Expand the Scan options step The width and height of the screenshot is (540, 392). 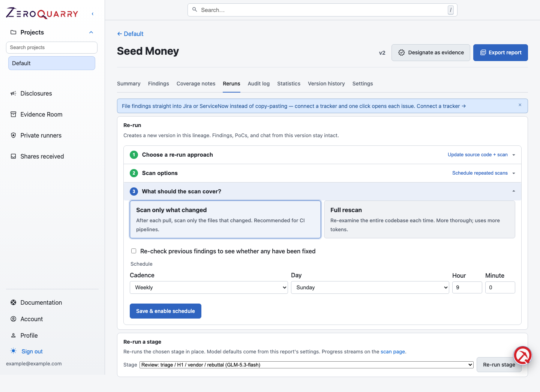click(x=322, y=173)
